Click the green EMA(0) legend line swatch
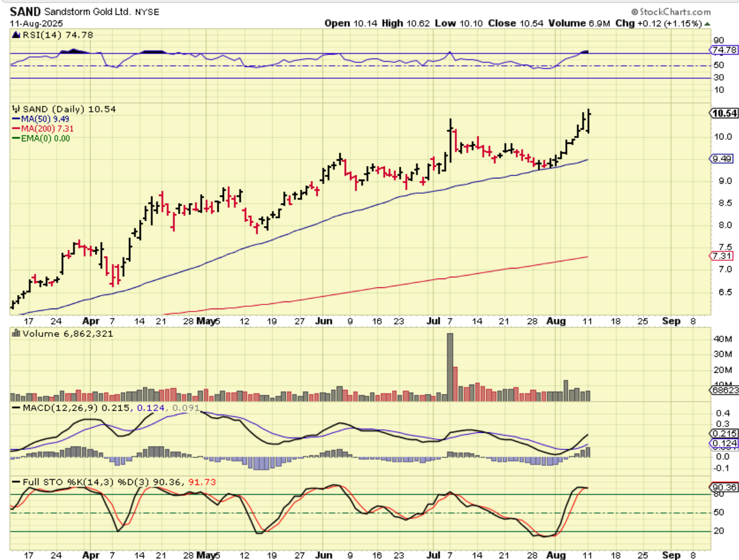The image size is (739, 560). (x=15, y=138)
